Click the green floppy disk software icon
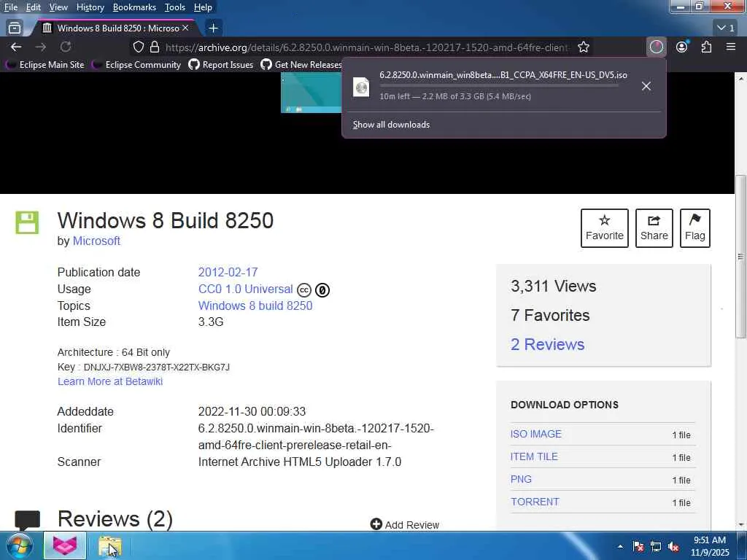This screenshot has width=747, height=560. 27,222
